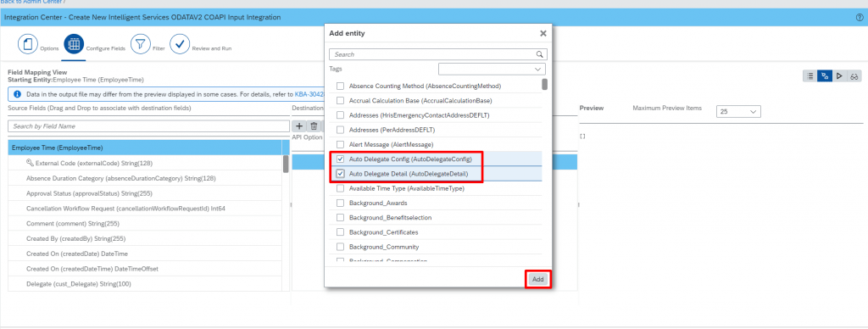Uncheck Auto Delegate Config entity

click(341, 159)
